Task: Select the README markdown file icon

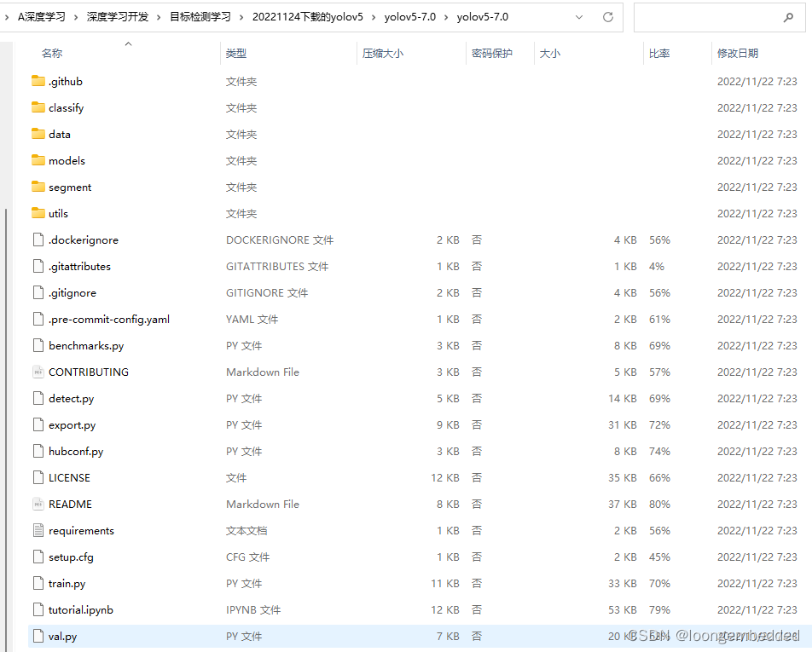Action: (x=38, y=504)
